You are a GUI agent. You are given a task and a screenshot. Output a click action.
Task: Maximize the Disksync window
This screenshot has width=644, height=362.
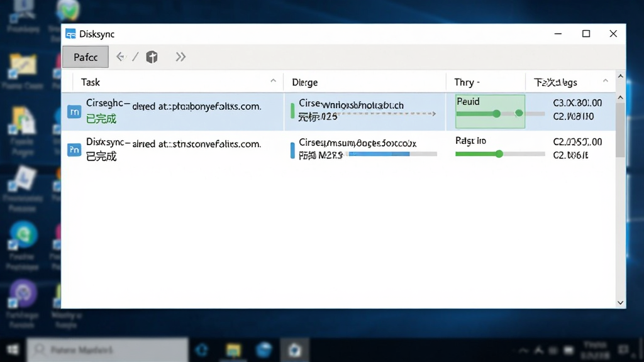[586, 34]
